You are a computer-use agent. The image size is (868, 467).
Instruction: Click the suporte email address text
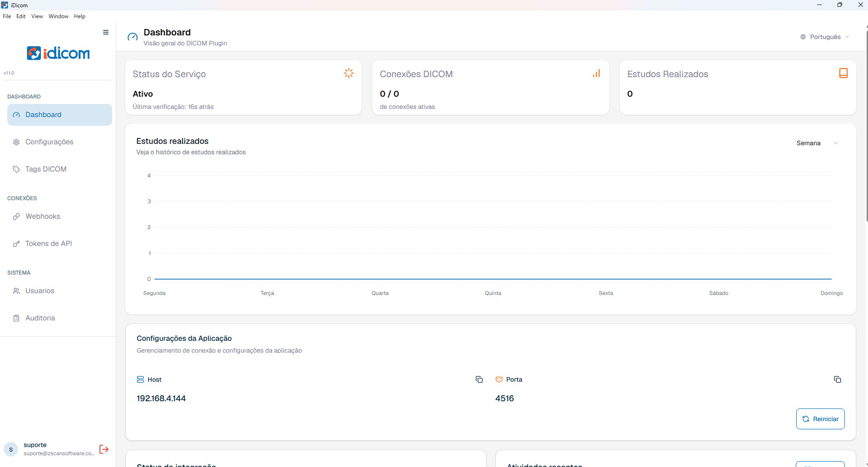[x=59, y=453]
